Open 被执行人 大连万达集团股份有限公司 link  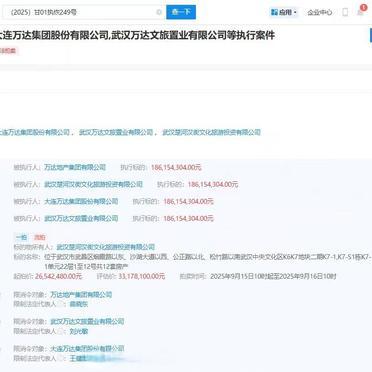point(81,201)
